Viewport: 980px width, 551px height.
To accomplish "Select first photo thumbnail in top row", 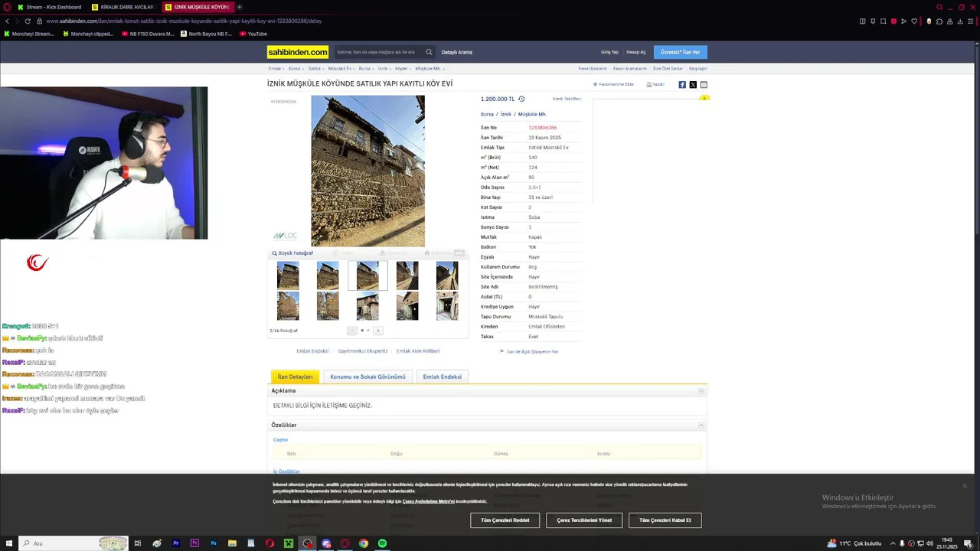I will (x=288, y=275).
